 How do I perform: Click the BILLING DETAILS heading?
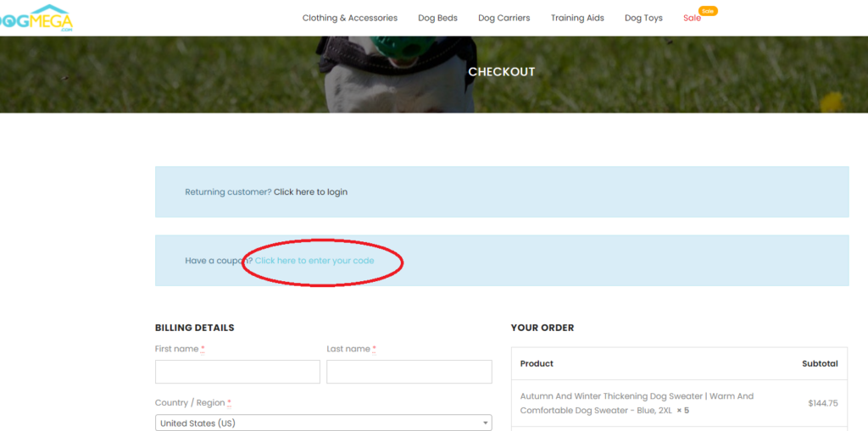195,328
